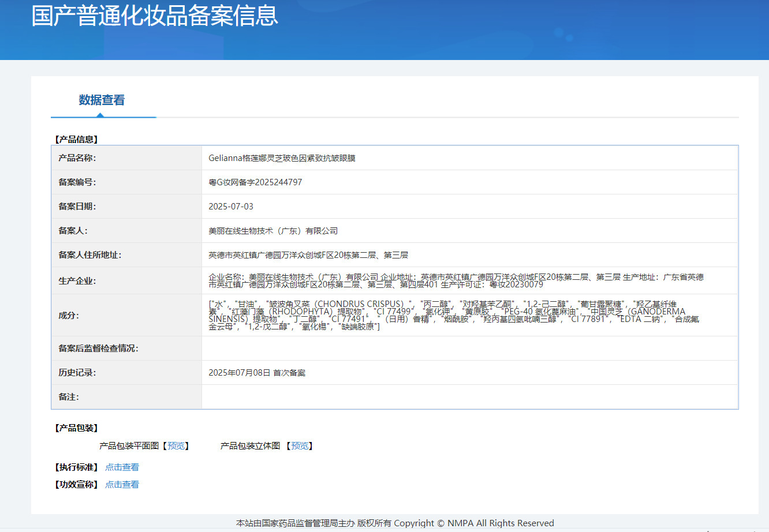Image resolution: width=769 pixels, height=532 pixels.
Task: Click the 产品名称 row label
Action: click(x=77, y=158)
